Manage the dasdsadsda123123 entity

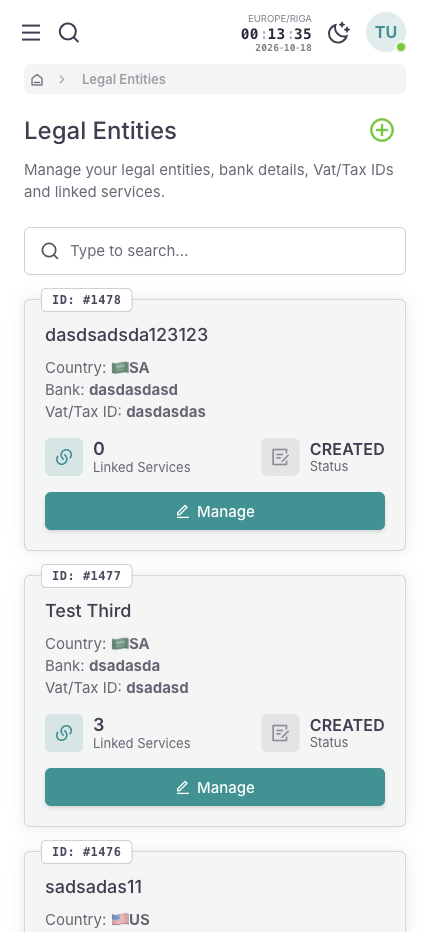215,511
